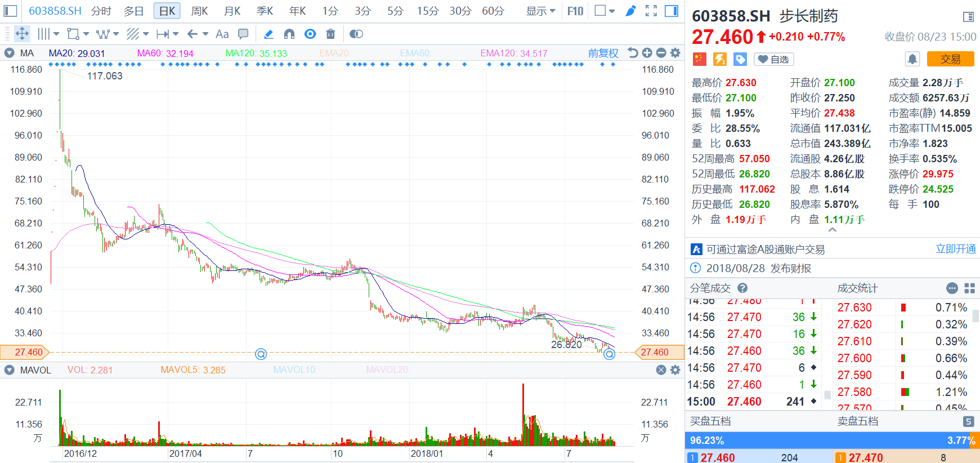Toggle the right side panel

tap(672, 11)
